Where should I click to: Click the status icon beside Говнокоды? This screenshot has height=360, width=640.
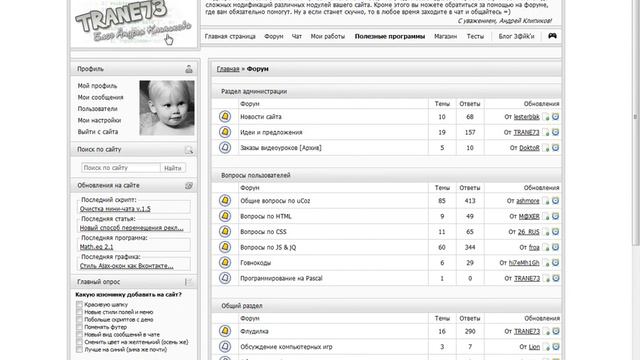click(x=225, y=262)
